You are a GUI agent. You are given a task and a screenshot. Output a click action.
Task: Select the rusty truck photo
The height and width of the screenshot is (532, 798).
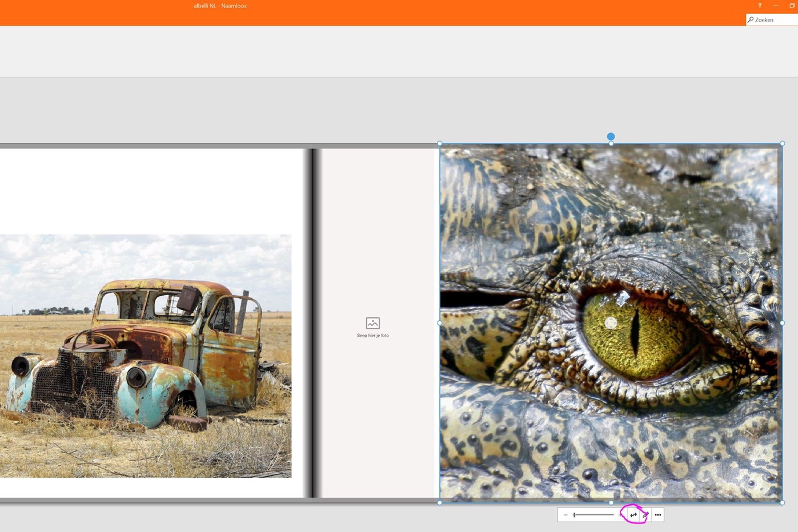(146, 356)
